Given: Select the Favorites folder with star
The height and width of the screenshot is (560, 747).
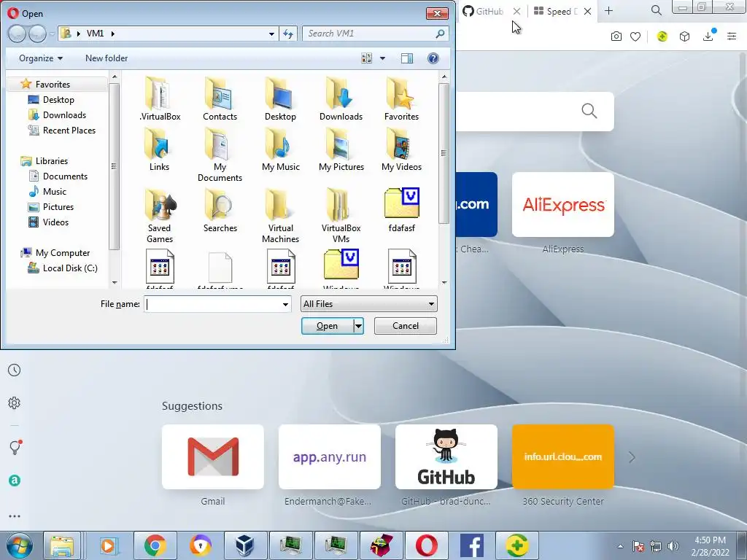Looking at the screenshot, I should point(401,98).
